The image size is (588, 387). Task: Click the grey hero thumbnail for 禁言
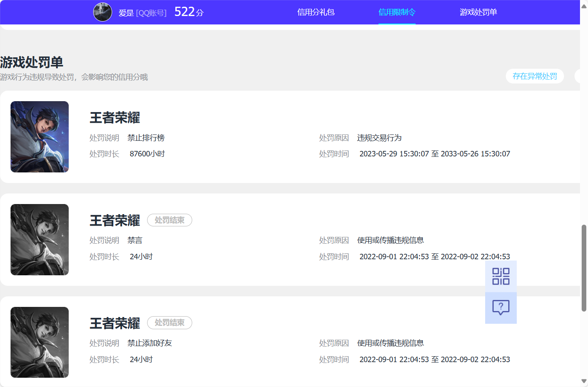tap(40, 239)
